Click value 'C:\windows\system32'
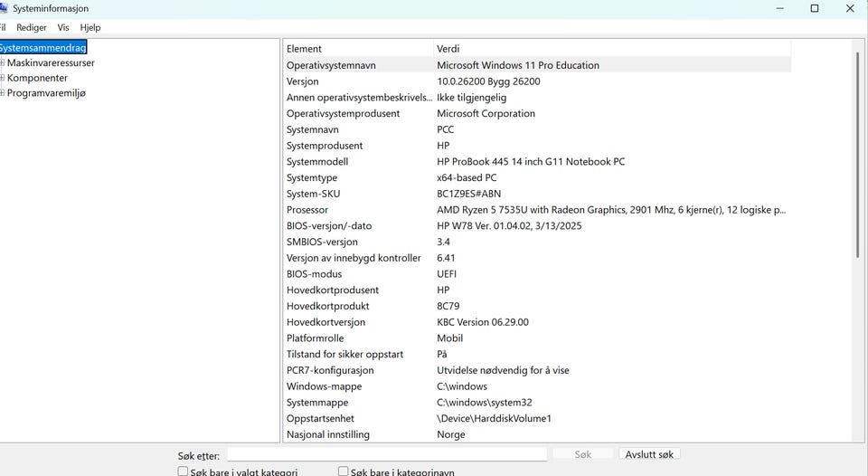 click(x=485, y=403)
